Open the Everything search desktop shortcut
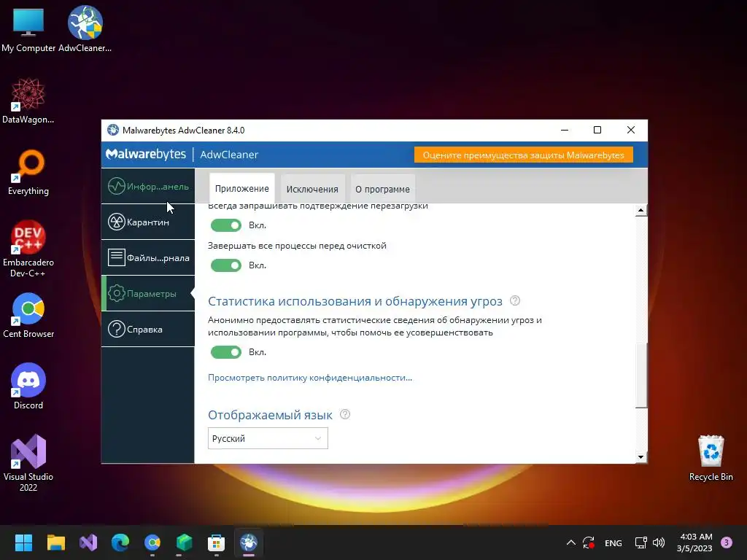This screenshot has height=560, width=747. pos(28,172)
